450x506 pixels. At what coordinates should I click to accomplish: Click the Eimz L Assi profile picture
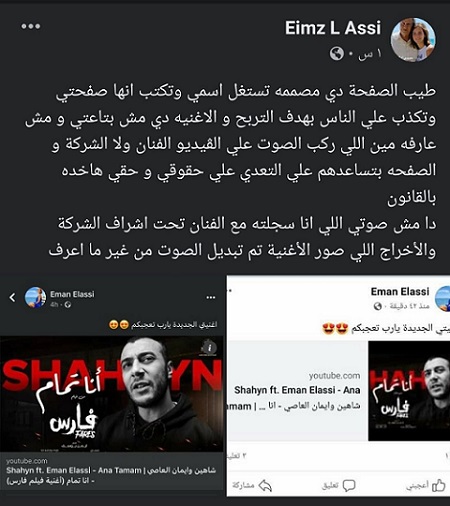413,40
